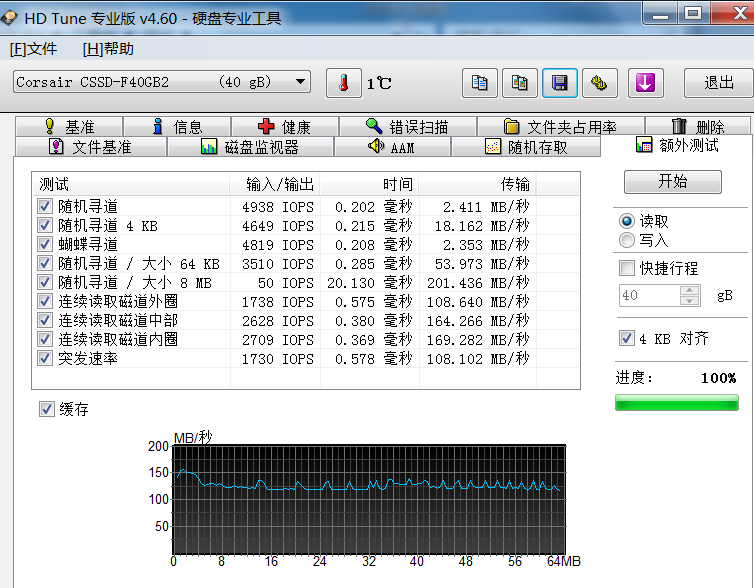Uncheck the 随机寻道 4 KB test
Viewport: 754px width, 588px height.
click(45, 226)
